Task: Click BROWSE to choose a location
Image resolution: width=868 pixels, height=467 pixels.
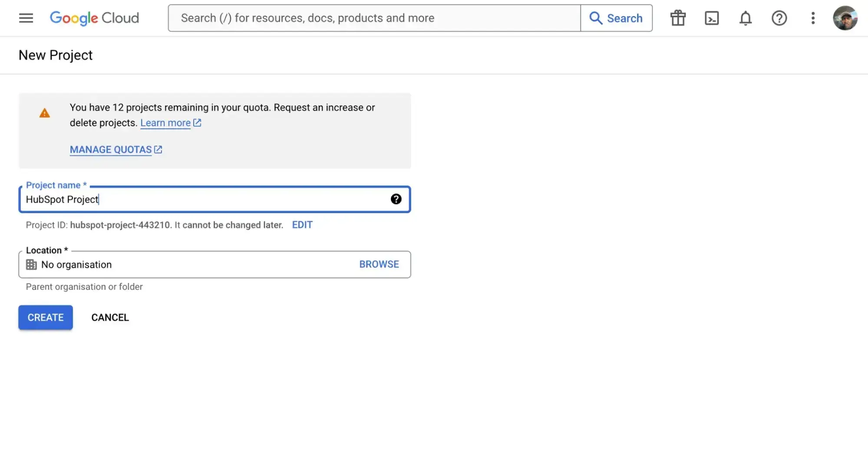Action: [379, 264]
